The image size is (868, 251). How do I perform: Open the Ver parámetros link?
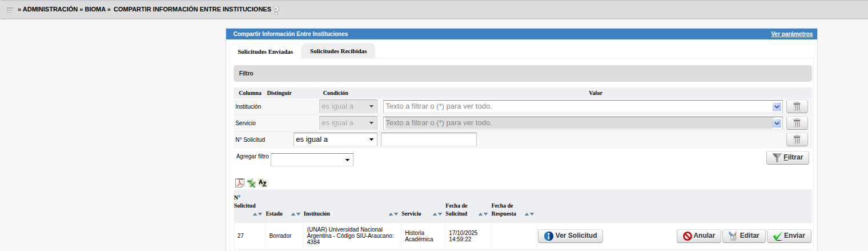pos(791,34)
